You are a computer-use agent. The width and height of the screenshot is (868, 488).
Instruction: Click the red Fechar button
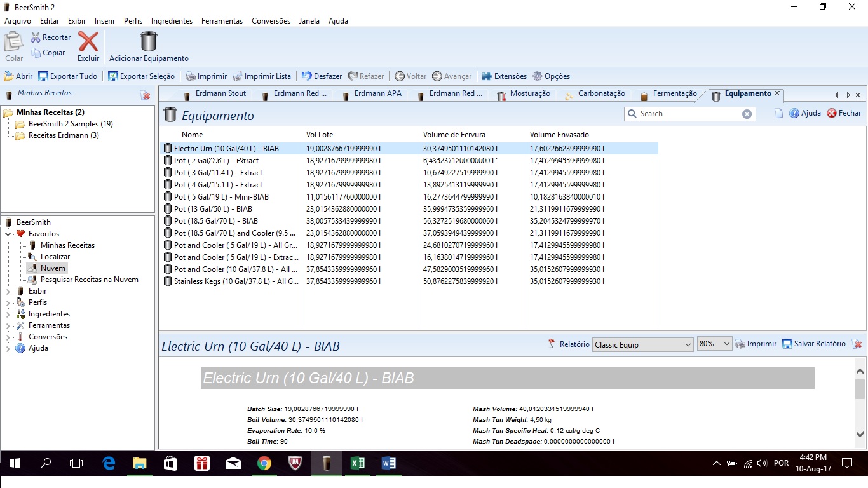pyautogui.click(x=844, y=113)
